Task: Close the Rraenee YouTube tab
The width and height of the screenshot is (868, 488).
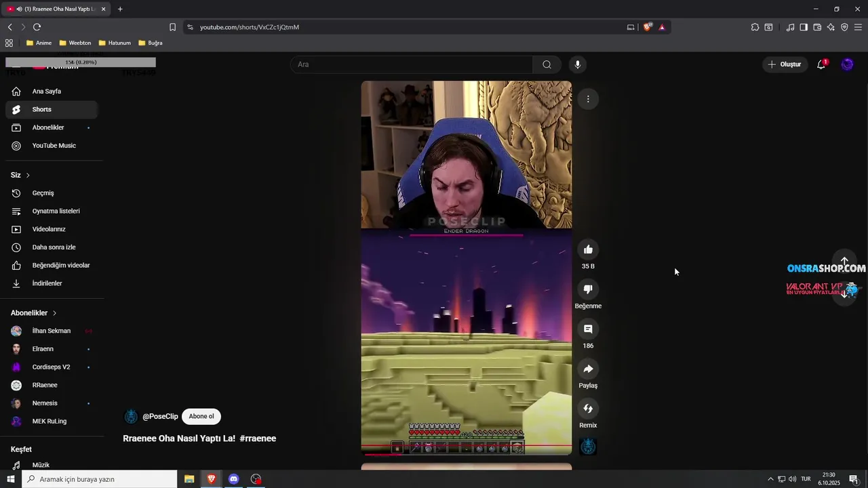Action: [103, 9]
